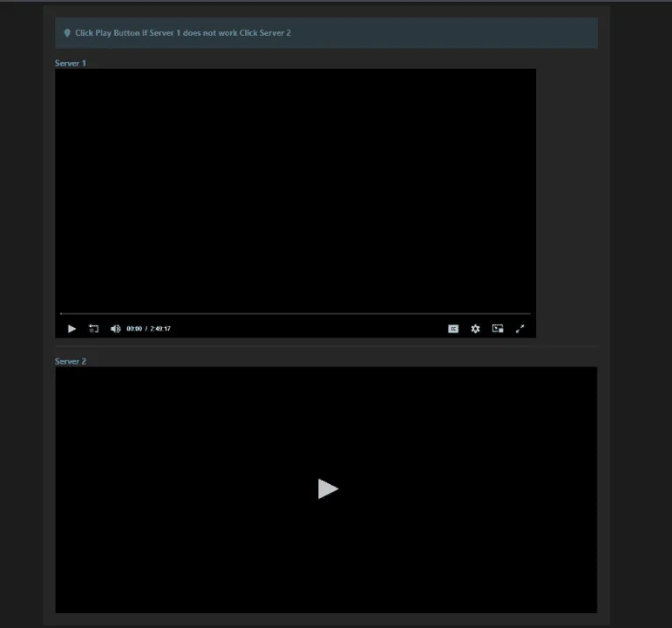
Task: Open the player settings gear
Action: pos(475,329)
